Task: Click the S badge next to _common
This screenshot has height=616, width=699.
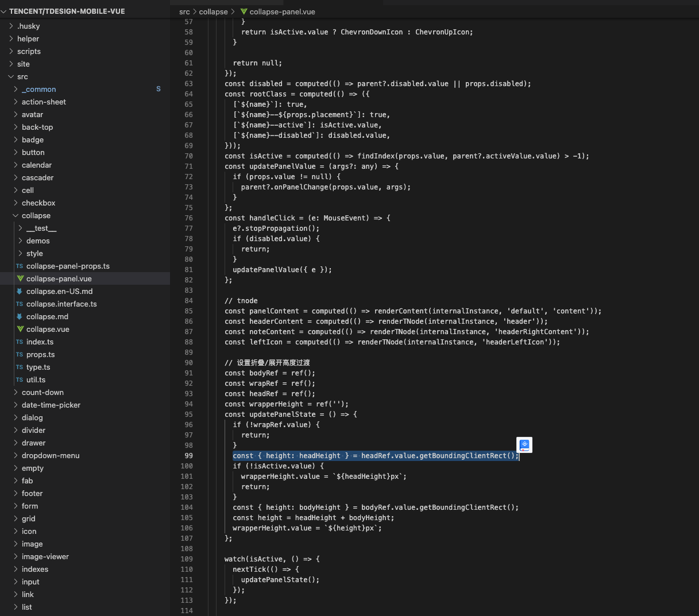Action: (x=159, y=89)
